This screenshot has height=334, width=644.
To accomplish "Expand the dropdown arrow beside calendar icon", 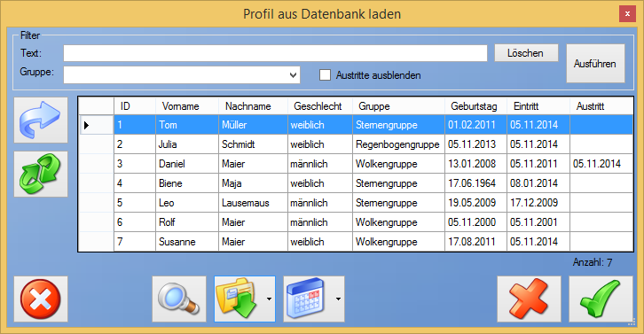I will pyautogui.click(x=338, y=299).
